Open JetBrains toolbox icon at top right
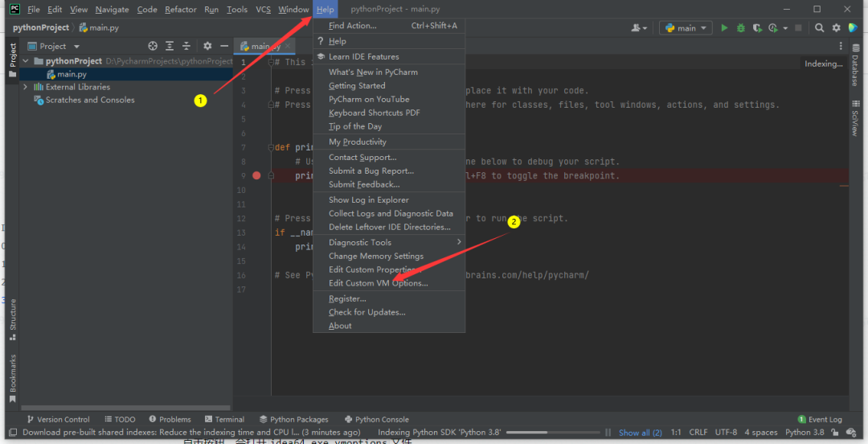868x444 pixels. click(853, 27)
